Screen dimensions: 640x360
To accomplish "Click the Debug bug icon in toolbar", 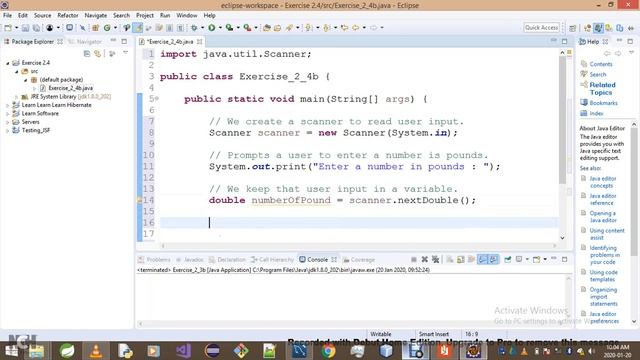I will pyautogui.click(x=194, y=28).
